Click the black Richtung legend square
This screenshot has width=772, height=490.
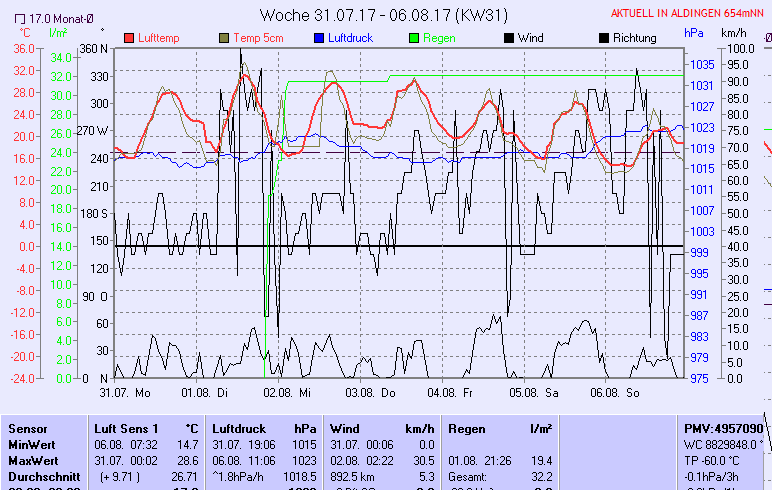click(x=603, y=38)
